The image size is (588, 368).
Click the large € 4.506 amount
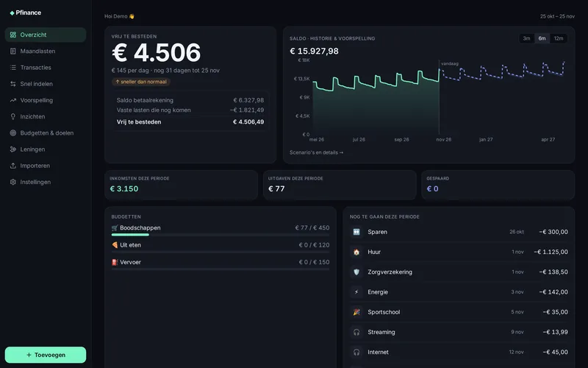(156, 52)
